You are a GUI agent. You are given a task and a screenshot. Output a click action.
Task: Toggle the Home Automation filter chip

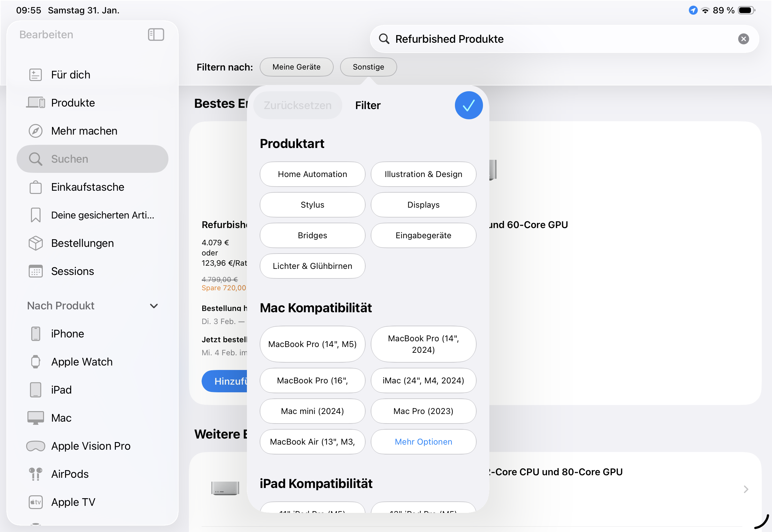(x=312, y=174)
